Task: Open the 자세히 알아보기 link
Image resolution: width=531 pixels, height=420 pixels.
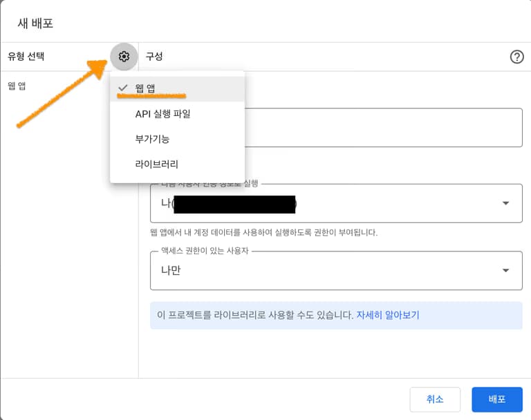Action: (x=387, y=315)
